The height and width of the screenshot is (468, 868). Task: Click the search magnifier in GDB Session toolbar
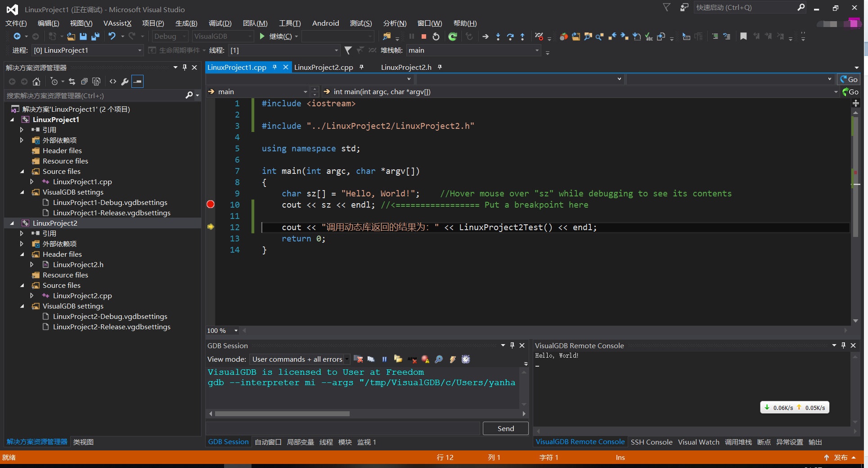(x=439, y=359)
